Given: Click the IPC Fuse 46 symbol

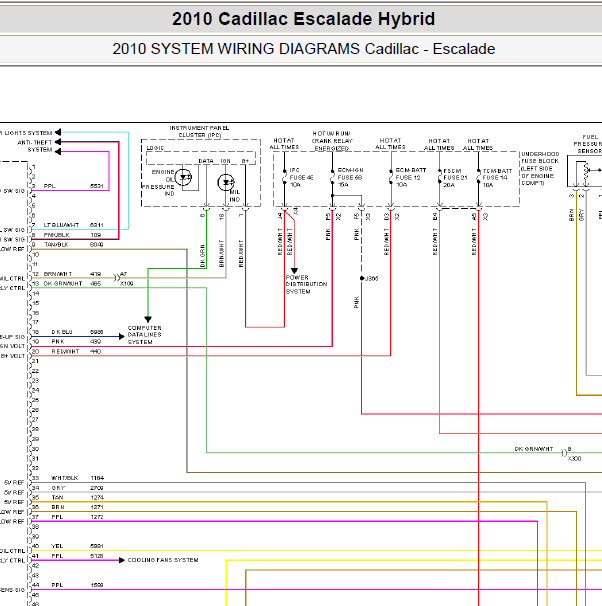Looking at the screenshot, I should point(284,177).
